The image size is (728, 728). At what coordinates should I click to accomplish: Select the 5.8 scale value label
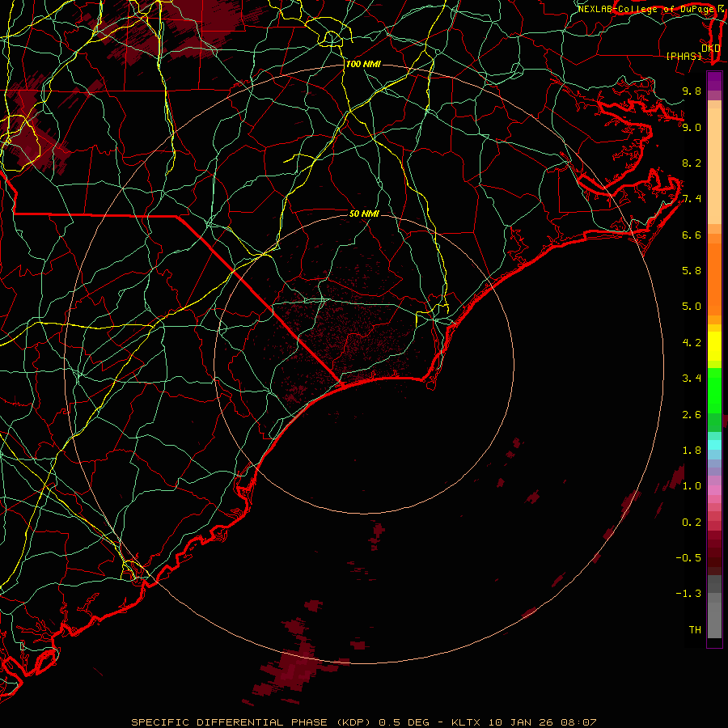click(x=692, y=271)
